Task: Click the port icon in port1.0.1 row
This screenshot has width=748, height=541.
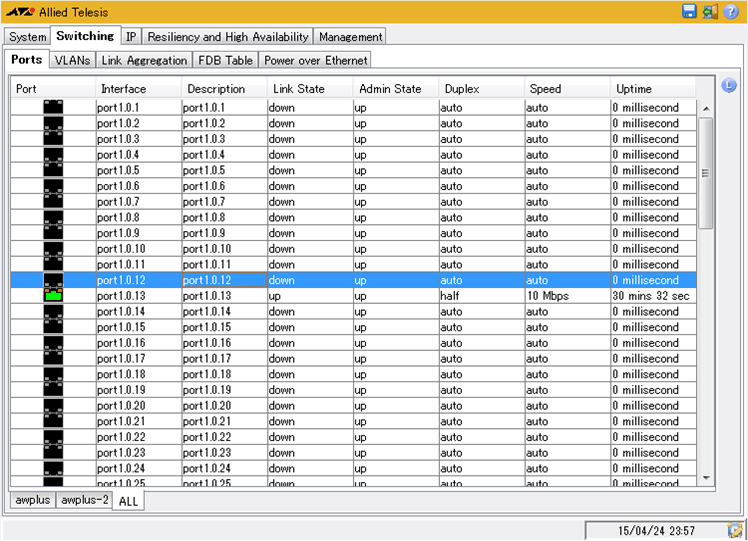Action: point(53,107)
